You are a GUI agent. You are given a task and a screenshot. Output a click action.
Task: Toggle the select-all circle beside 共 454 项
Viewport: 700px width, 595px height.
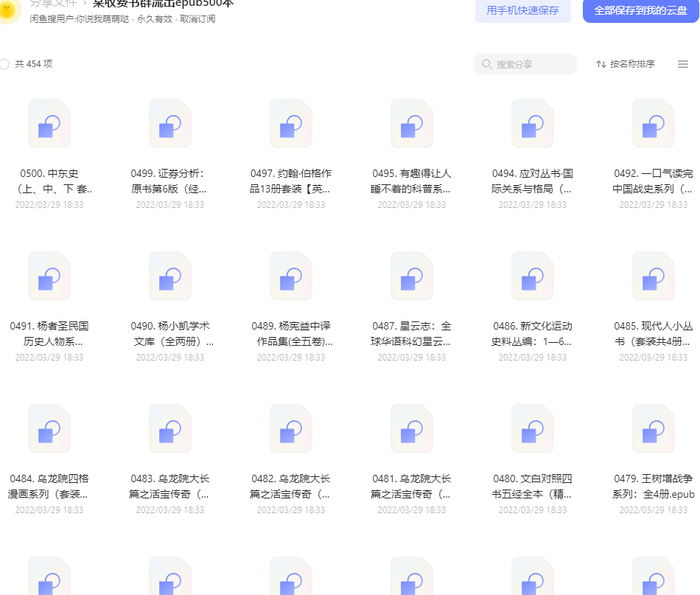tap(4, 64)
